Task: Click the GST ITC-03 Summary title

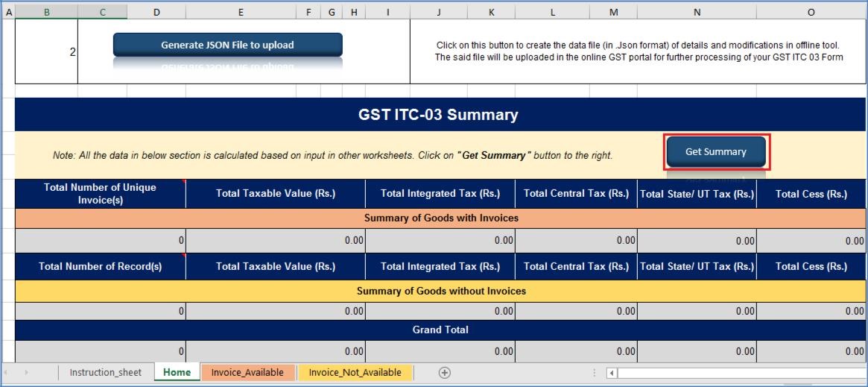Action: [438, 115]
